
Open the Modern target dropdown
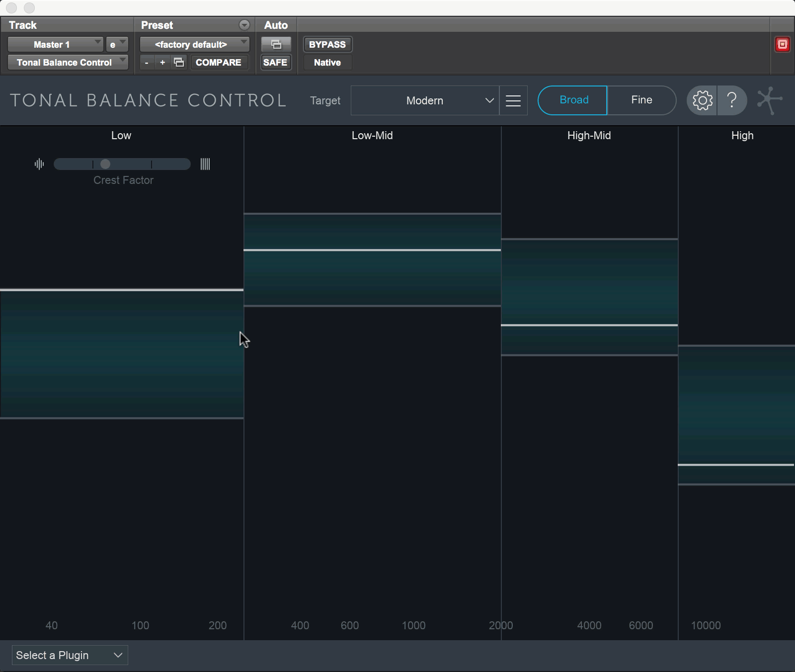(425, 100)
